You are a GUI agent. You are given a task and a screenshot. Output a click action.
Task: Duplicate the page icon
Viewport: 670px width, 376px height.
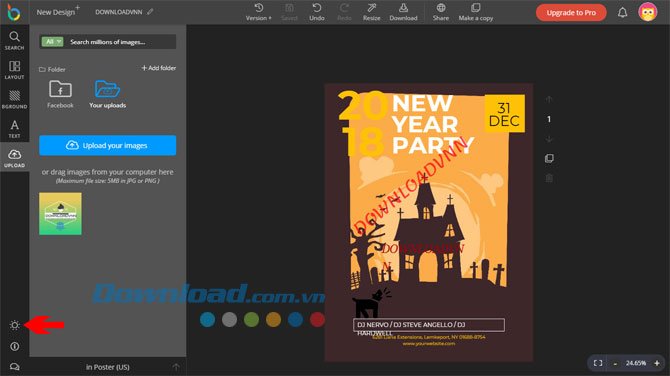click(549, 159)
